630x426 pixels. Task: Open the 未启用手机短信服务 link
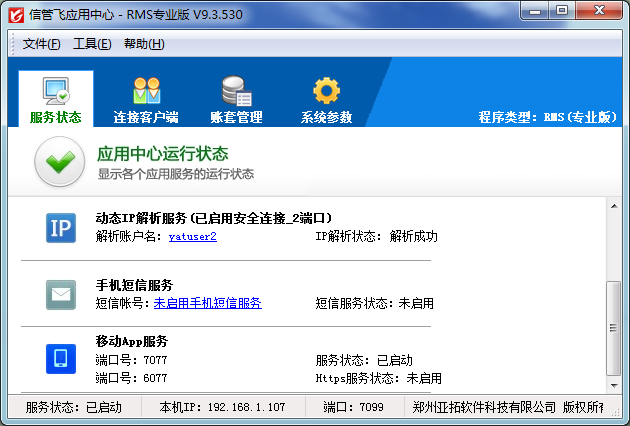pos(207,303)
